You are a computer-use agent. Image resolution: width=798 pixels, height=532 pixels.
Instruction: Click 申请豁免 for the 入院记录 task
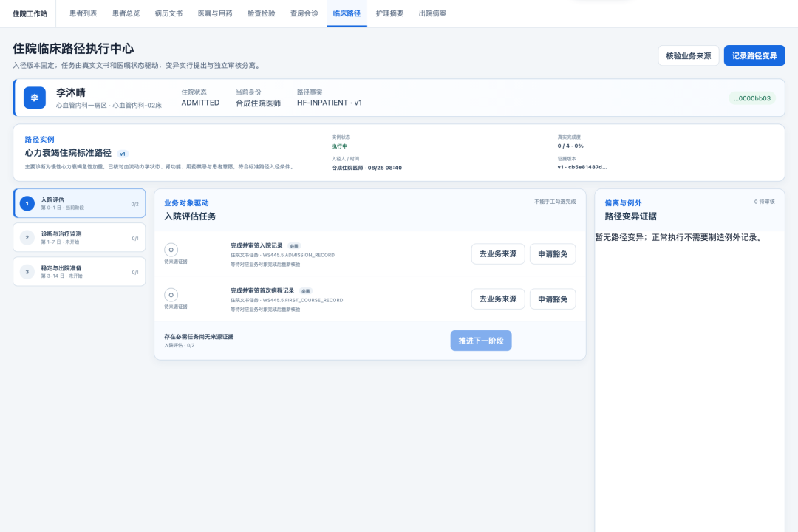(553, 254)
